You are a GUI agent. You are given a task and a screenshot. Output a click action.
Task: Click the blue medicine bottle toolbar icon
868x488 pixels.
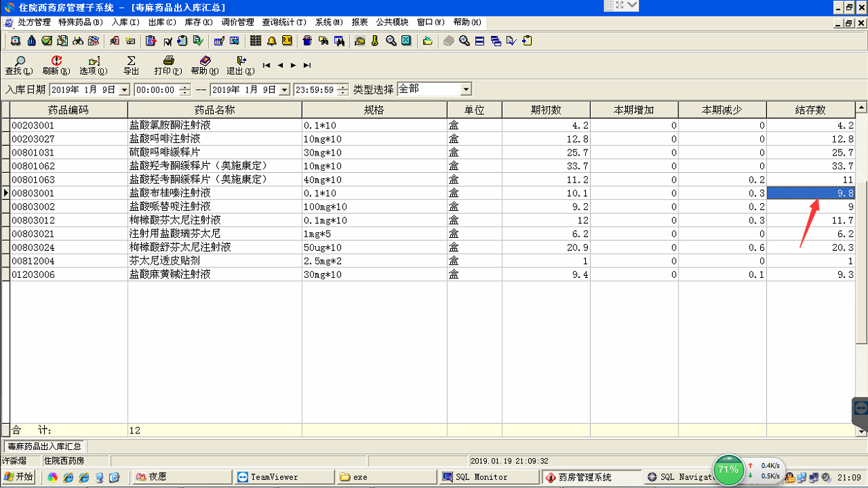pyautogui.click(x=31, y=41)
